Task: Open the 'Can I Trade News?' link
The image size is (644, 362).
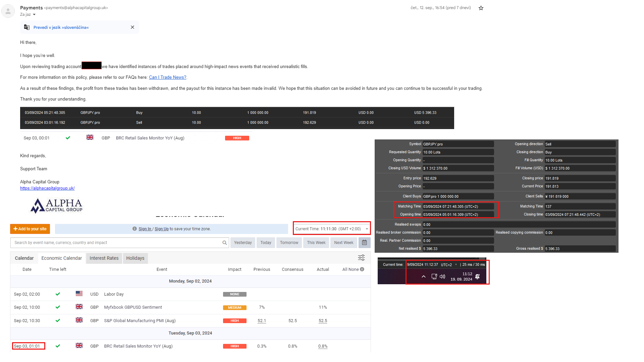Action: coord(167,77)
